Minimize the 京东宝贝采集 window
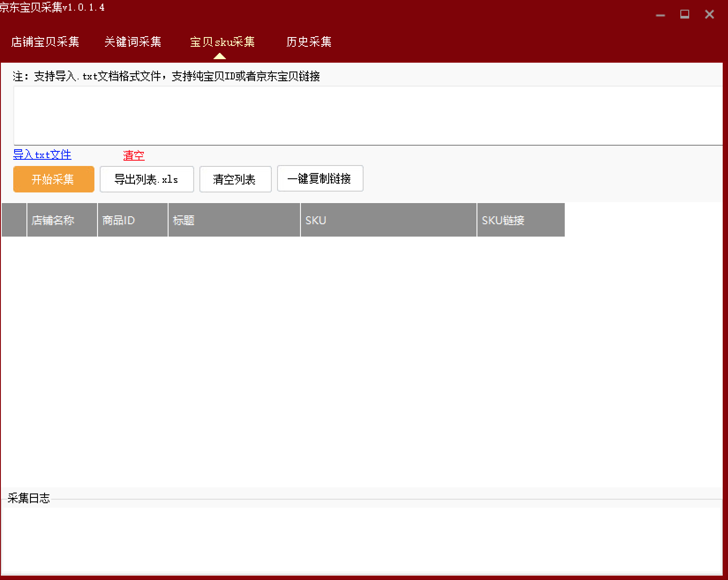This screenshot has width=728, height=580. point(660,15)
